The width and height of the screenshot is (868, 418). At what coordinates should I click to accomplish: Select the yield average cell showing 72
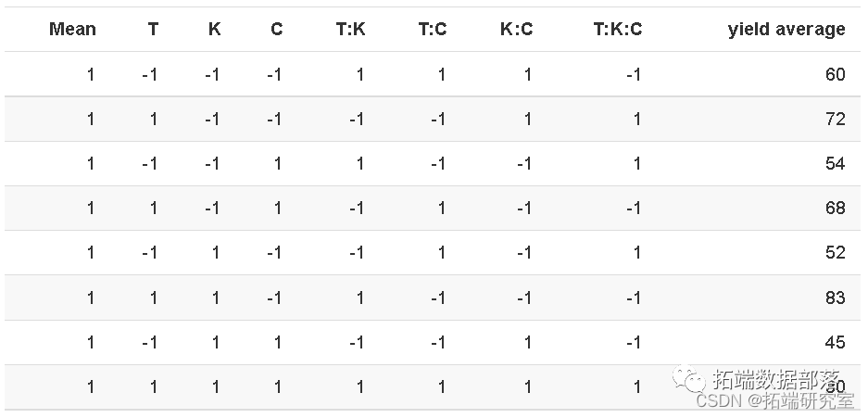pos(835,120)
